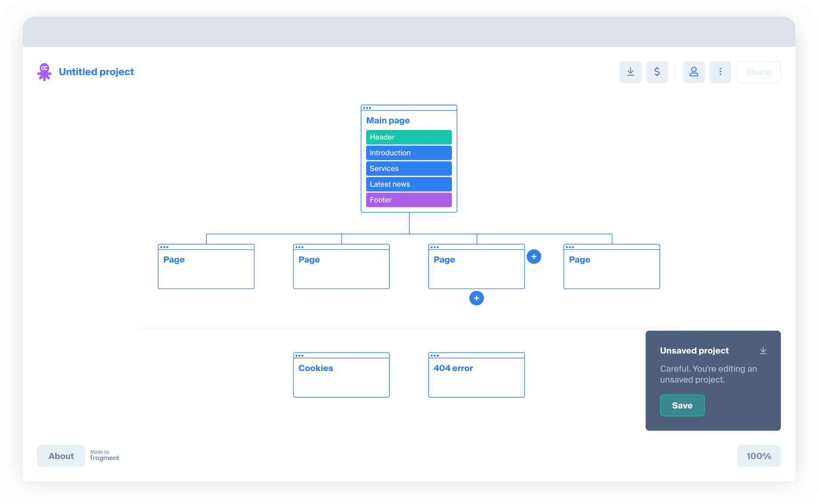Open the About button
This screenshot has width=818, height=504.
click(61, 456)
